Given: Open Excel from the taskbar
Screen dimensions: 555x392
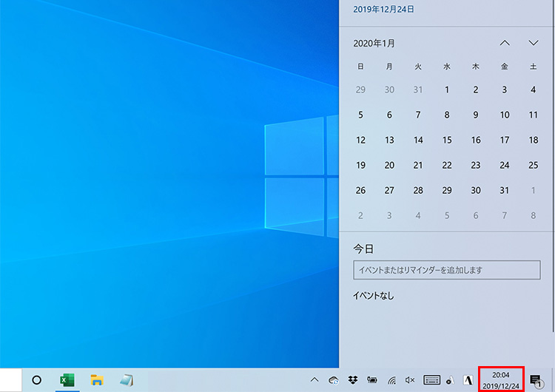Looking at the screenshot, I should click(x=67, y=379).
